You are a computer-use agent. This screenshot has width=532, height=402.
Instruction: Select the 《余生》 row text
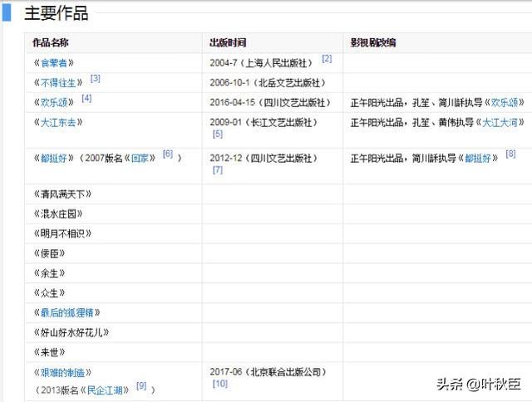click(x=49, y=273)
